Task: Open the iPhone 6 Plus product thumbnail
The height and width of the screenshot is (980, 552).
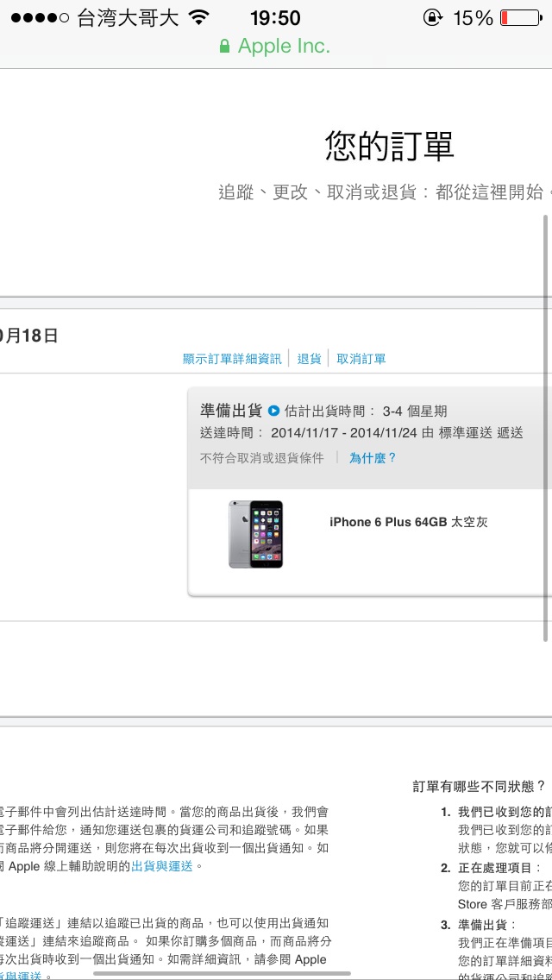Action: pos(255,534)
